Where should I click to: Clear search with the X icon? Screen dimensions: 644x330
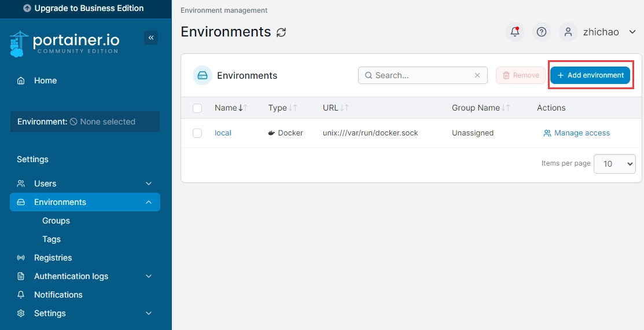477,75
